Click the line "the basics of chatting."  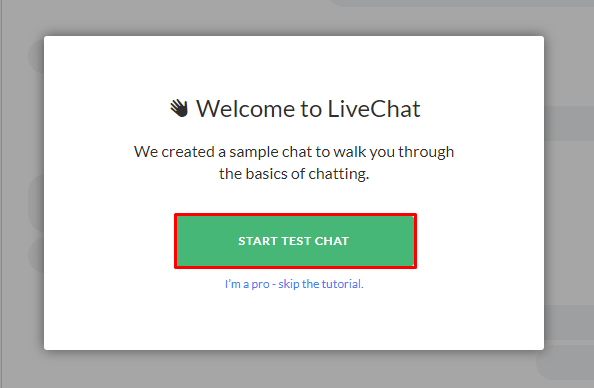pyautogui.click(x=294, y=174)
